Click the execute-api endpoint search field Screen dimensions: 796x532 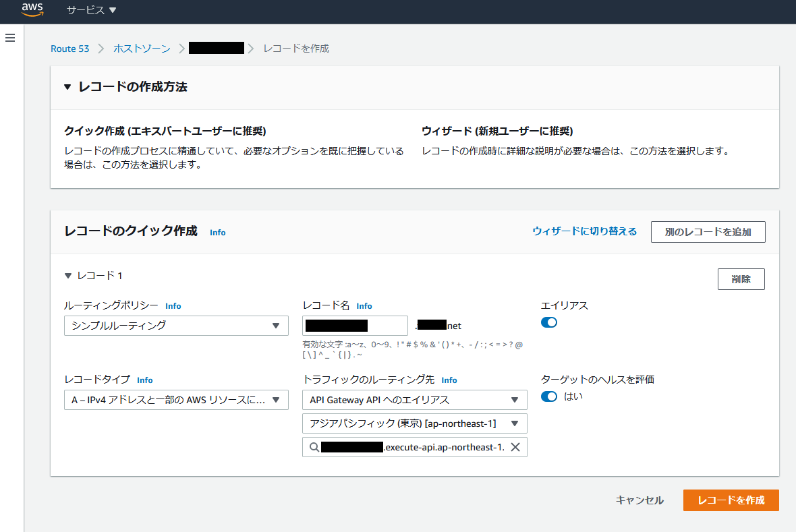click(x=415, y=447)
